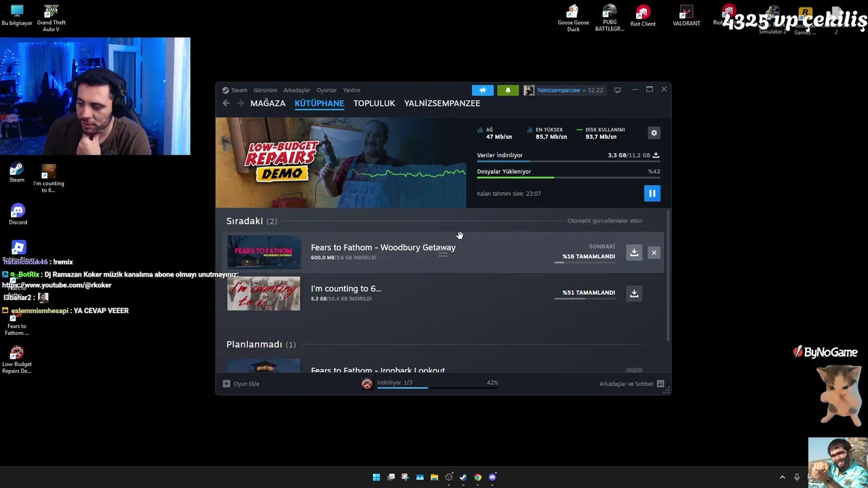Open the Steam menu

(x=235, y=90)
